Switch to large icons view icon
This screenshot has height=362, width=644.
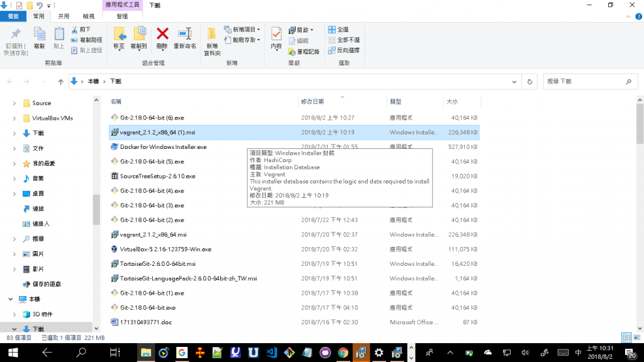[x=636, y=337]
